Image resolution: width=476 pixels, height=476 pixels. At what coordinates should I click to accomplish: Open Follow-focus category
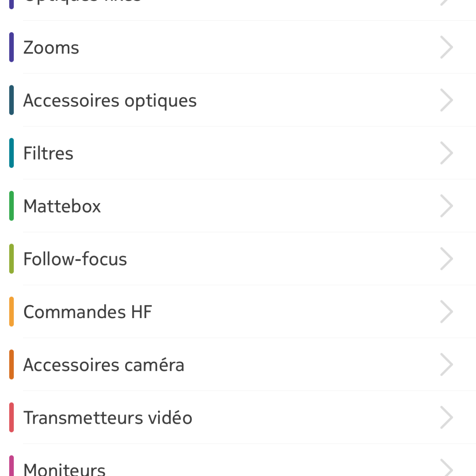(238, 259)
